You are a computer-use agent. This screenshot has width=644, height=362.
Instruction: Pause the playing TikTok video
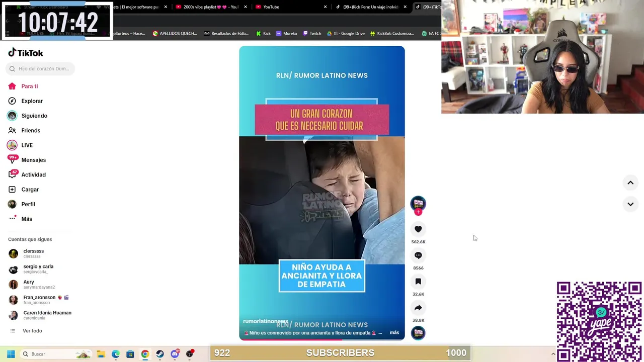(x=322, y=194)
